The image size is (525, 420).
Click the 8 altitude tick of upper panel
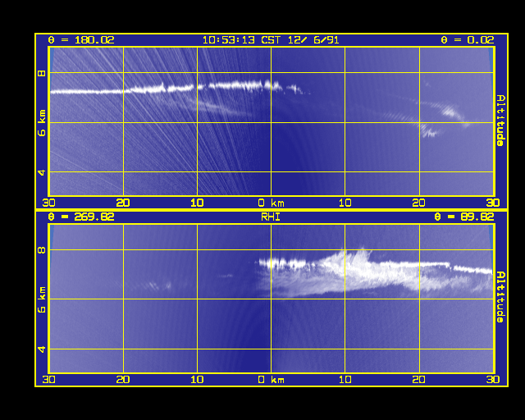[x=42, y=73]
